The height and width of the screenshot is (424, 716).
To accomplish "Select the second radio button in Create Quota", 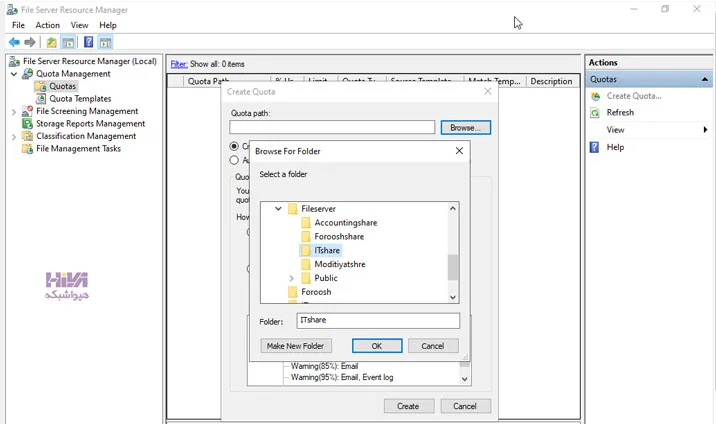I will point(234,160).
